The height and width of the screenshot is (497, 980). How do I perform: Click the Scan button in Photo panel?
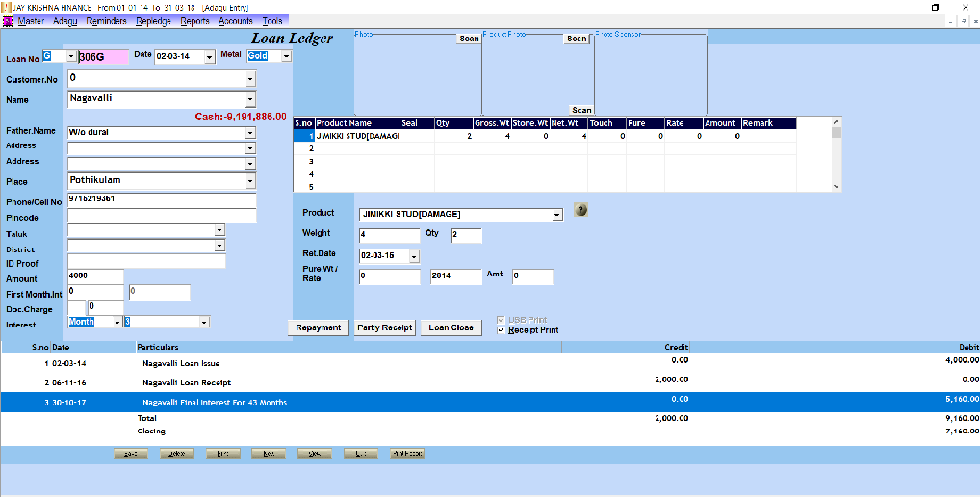coord(469,39)
